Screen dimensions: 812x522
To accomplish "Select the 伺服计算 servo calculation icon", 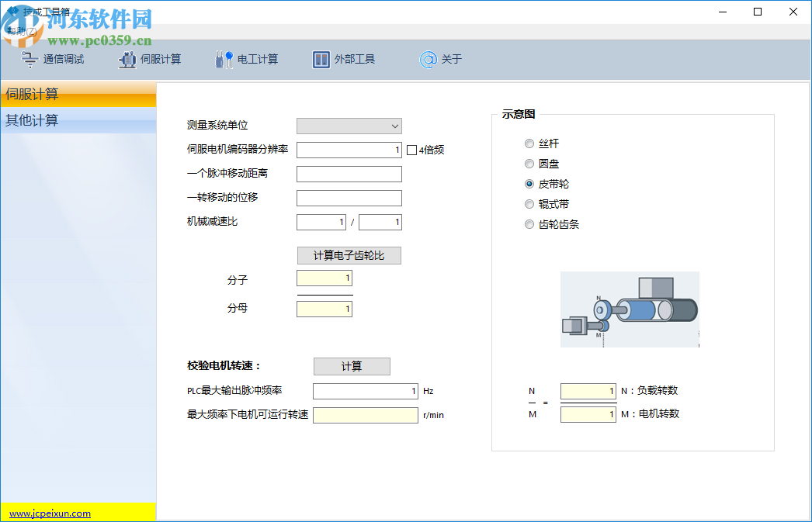I will click(151, 59).
